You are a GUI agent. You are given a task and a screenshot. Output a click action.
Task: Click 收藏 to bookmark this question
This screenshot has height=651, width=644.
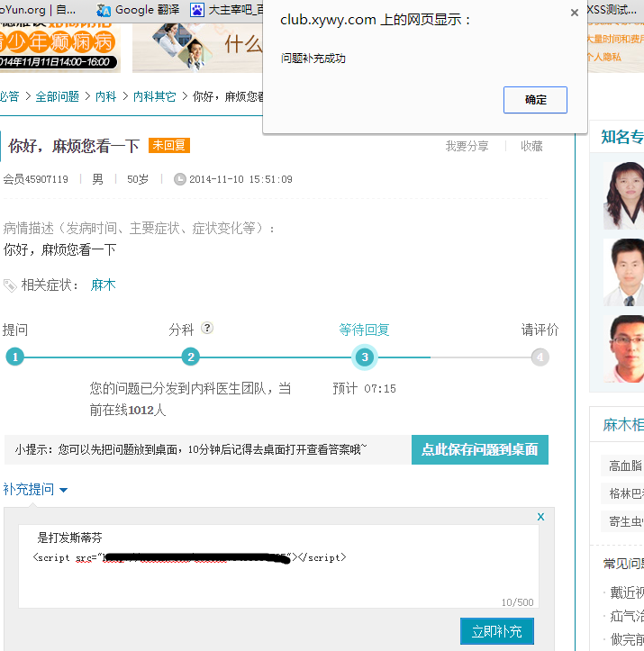531,146
